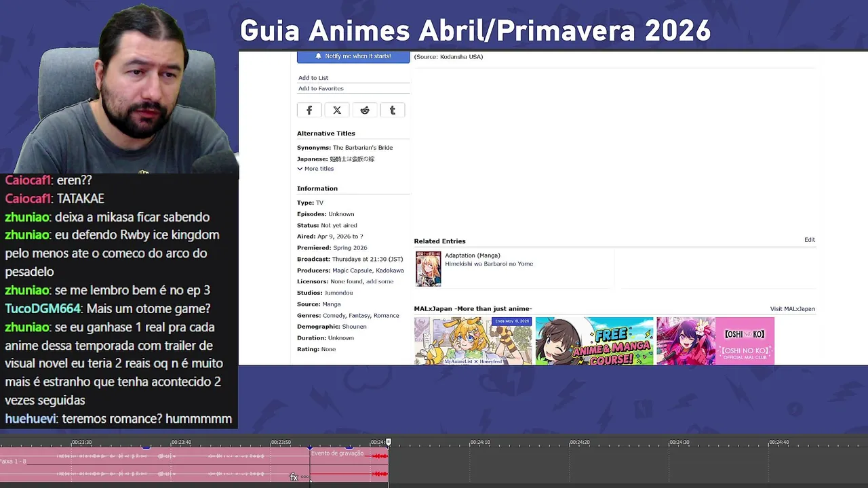Click 'The Barbarian's Bride' synonym text
Image resolution: width=868 pixels, height=488 pixels.
(x=363, y=148)
